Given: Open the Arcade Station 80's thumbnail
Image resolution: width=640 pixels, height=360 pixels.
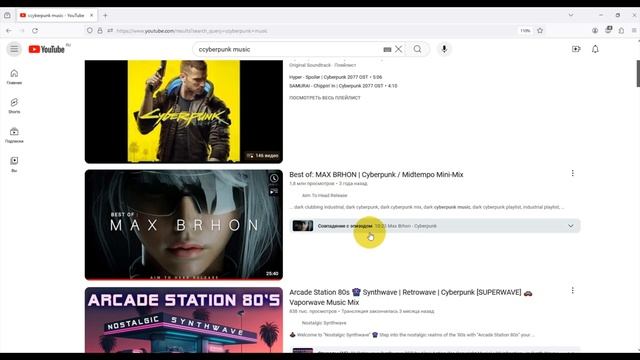Looking at the screenshot, I should (x=184, y=320).
